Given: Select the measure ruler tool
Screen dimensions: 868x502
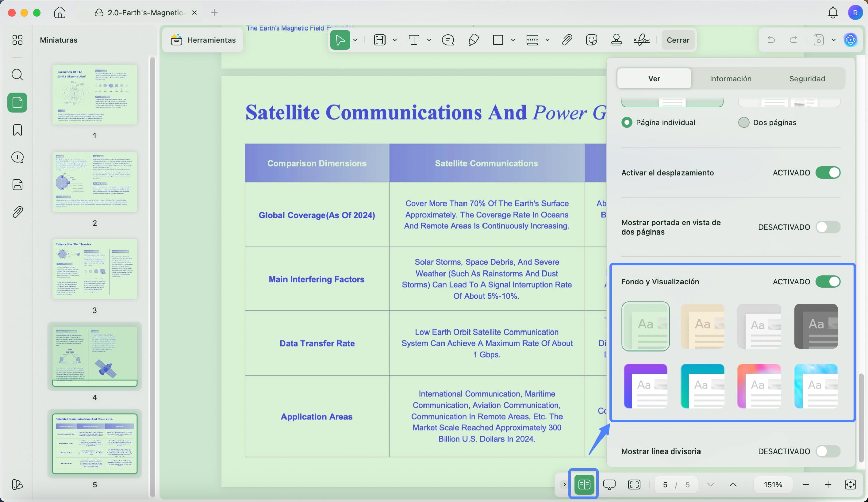Looking at the screenshot, I should point(532,40).
